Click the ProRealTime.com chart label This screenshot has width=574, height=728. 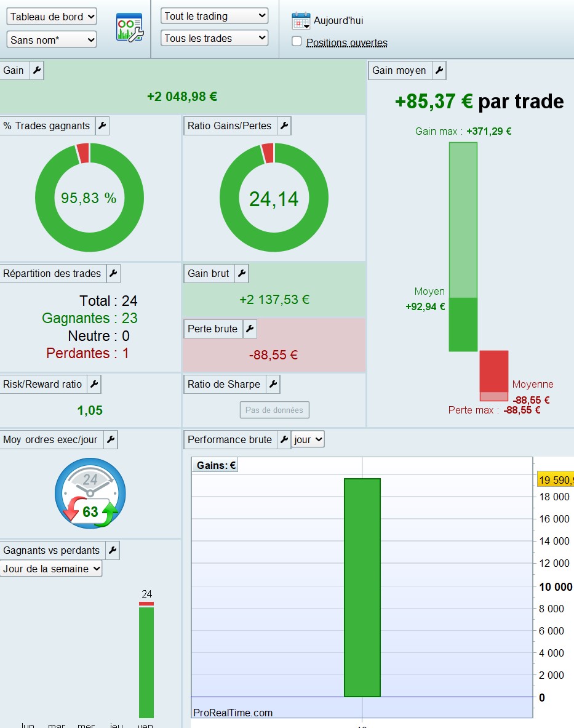[233, 713]
